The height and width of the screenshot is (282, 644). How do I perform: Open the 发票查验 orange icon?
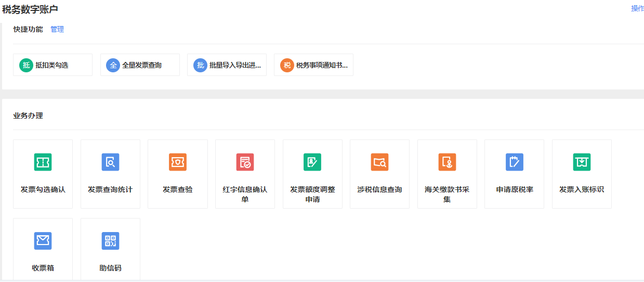click(178, 162)
